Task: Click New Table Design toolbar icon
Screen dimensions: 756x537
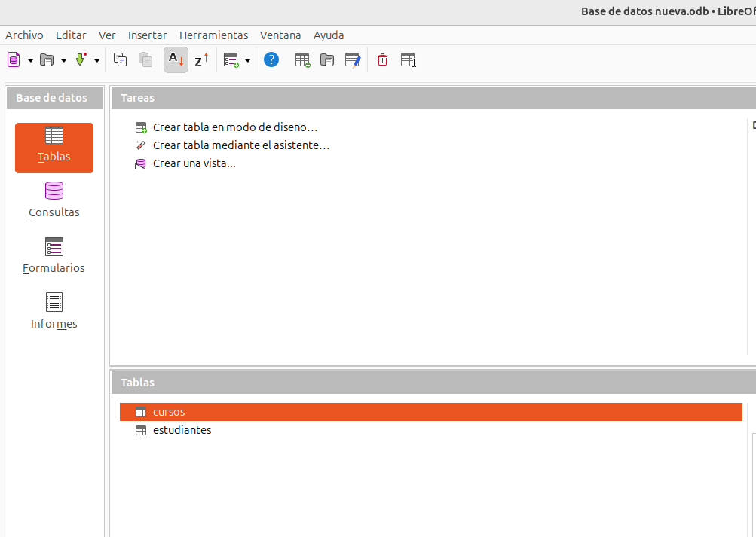Action: [x=302, y=60]
